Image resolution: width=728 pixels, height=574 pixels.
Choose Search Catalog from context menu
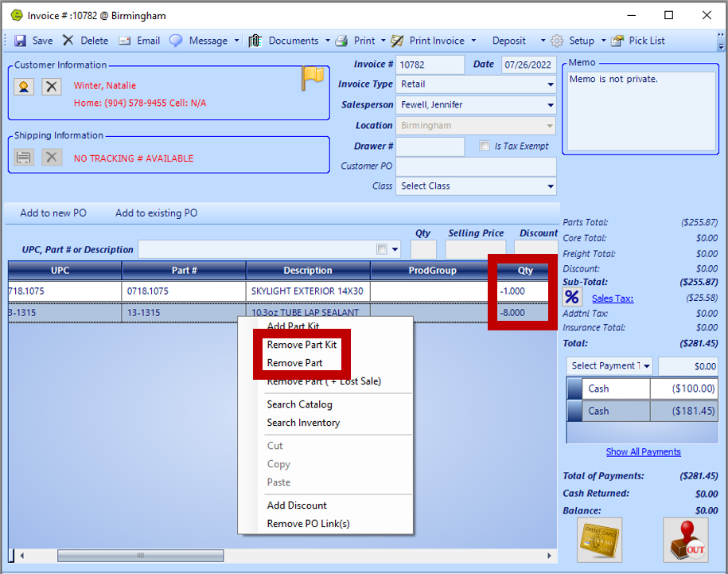tap(299, 404)
